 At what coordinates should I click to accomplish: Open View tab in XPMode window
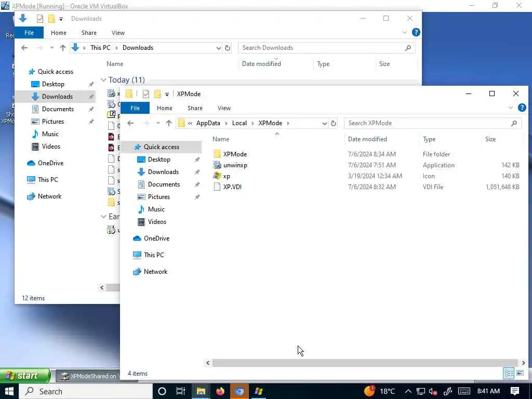tap(224, 108)
